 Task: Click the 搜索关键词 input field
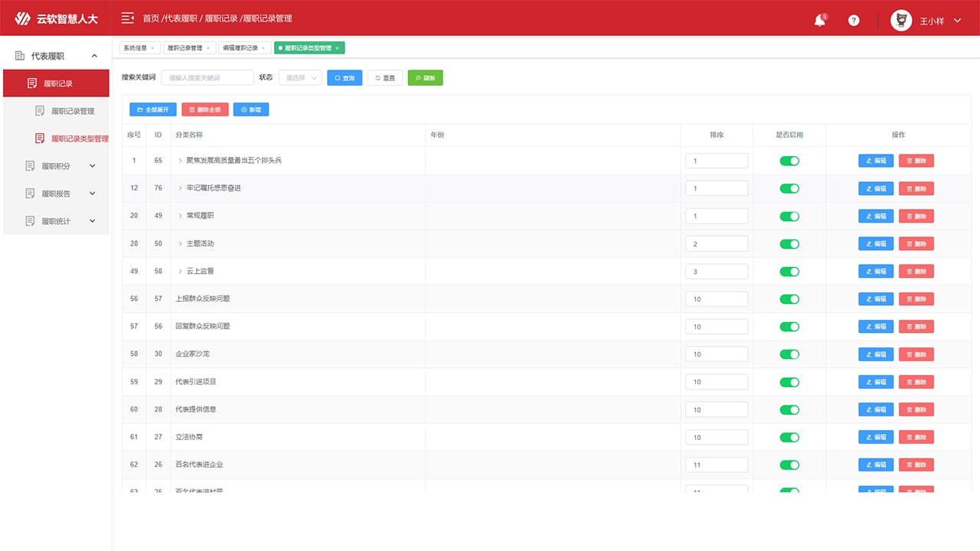[207, 78]
